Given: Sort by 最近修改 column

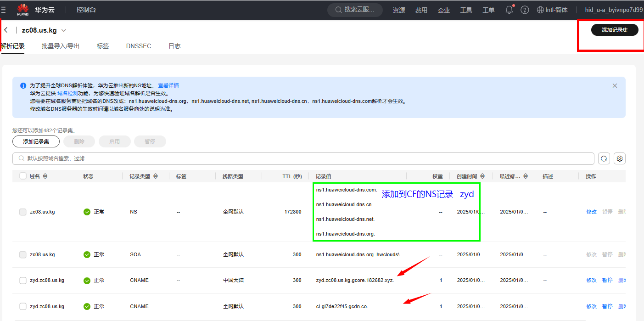Looking at the screenshot, I should pyautogui.click(x=525, y=176).
